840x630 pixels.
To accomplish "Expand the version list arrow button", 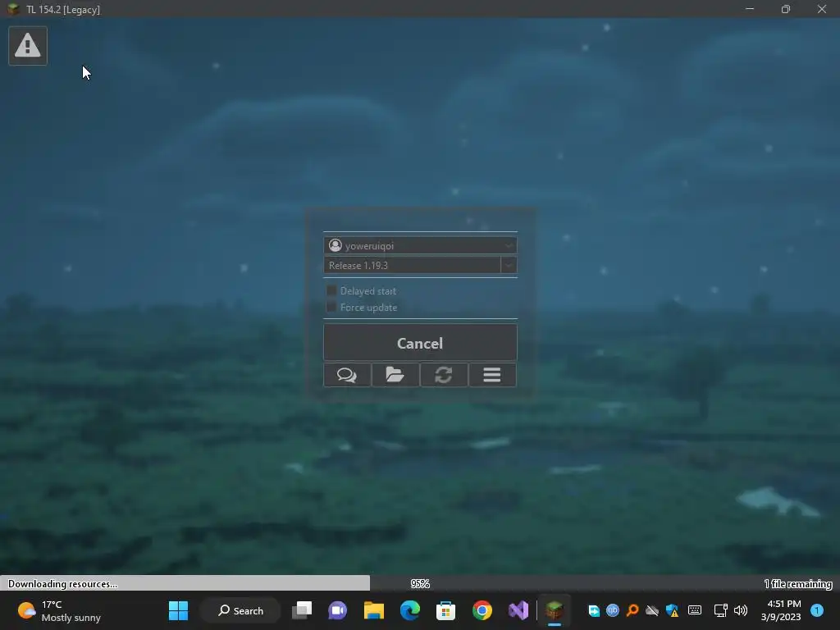I will pos(509,265).
